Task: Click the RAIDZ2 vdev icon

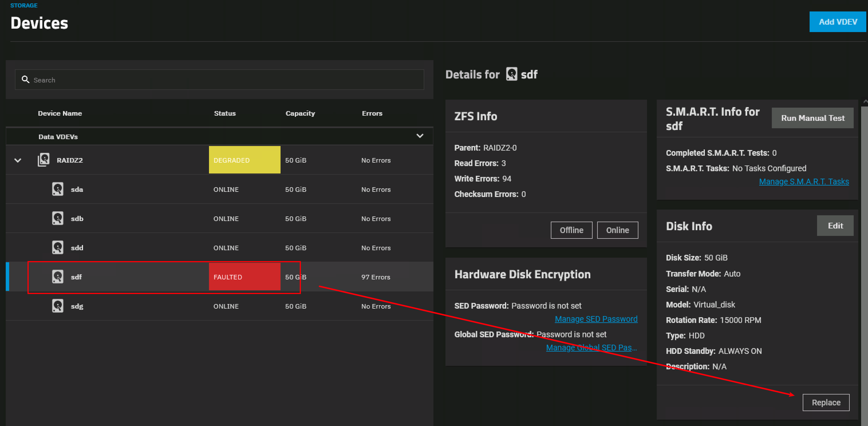Action: [44, 160]
